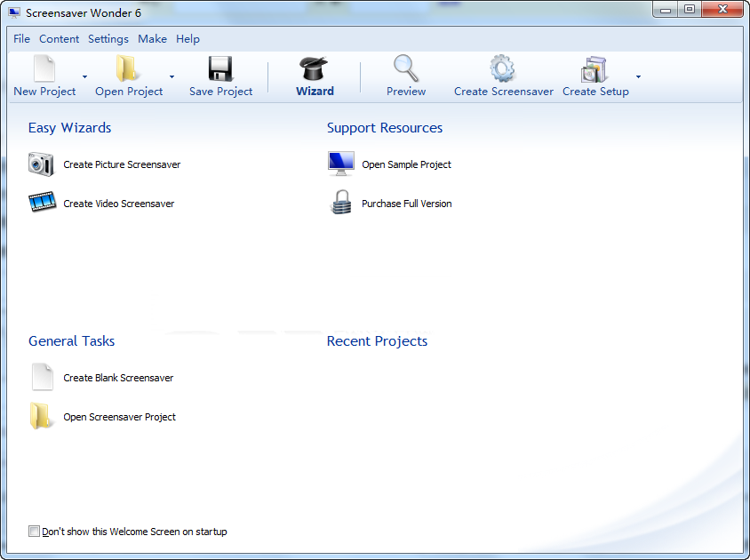Screen dimensions: 750x560
Task: Click the Open Sample Project link
Action: (x=406, y=164)
